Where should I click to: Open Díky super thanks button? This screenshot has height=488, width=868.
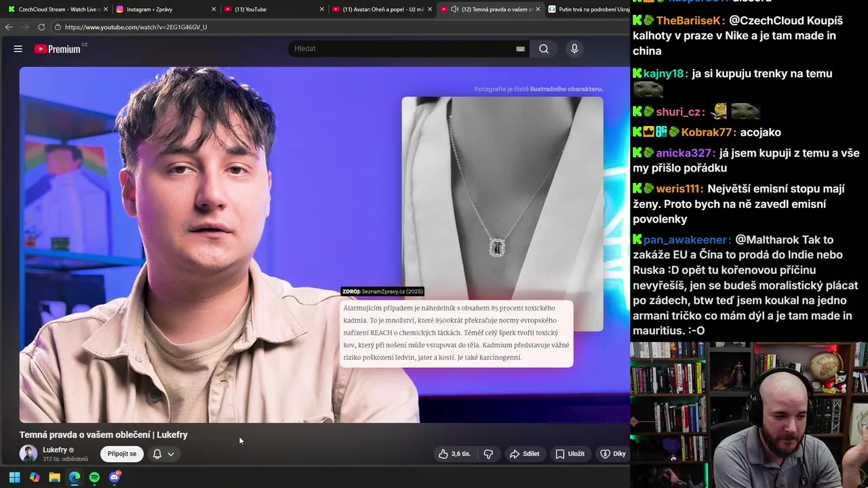[x=613, y=454]
